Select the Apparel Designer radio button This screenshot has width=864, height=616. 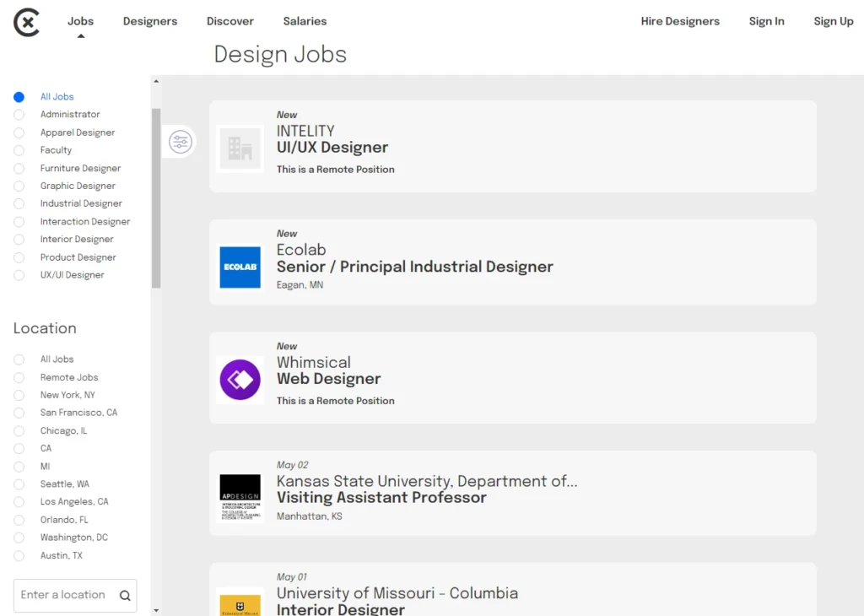click(x=19, y=132)
